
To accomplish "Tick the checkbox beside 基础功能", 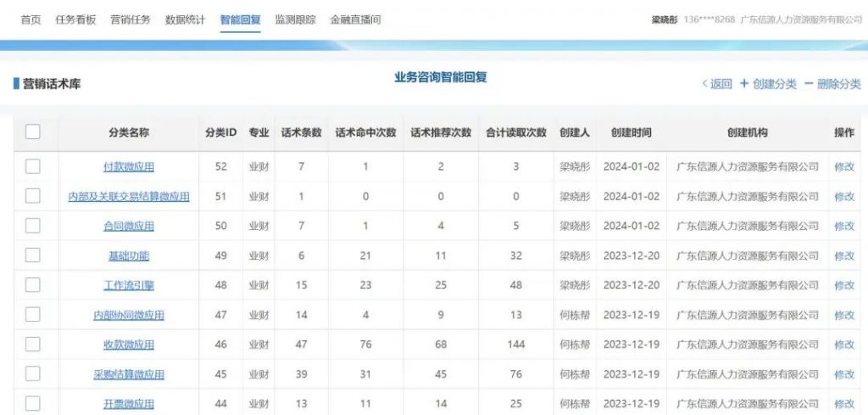I will coord(33,255).
